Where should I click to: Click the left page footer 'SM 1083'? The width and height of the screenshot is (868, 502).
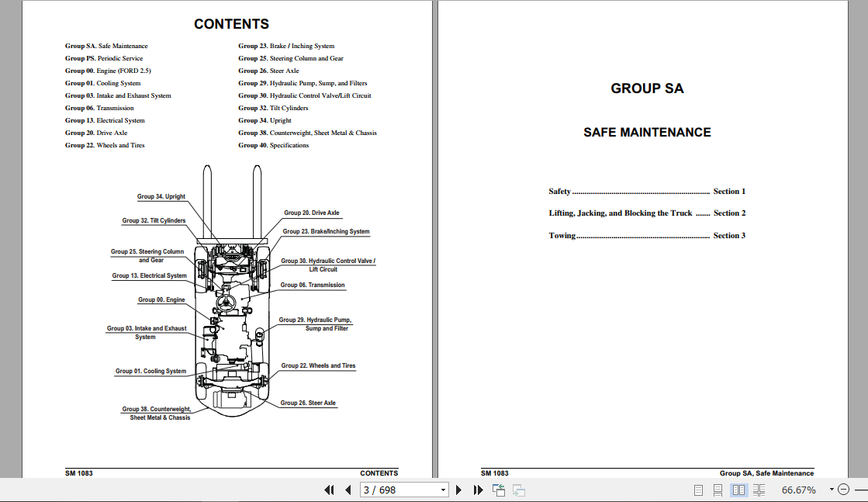(78, 473)
